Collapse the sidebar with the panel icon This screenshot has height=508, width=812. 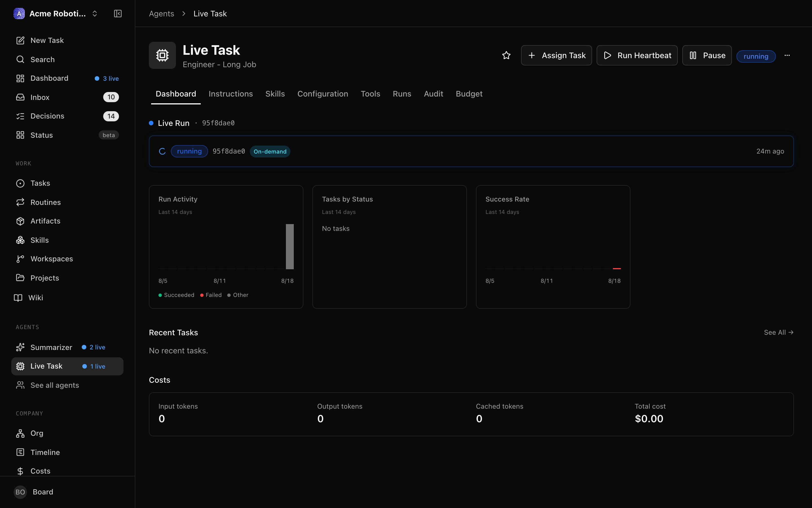118,14
